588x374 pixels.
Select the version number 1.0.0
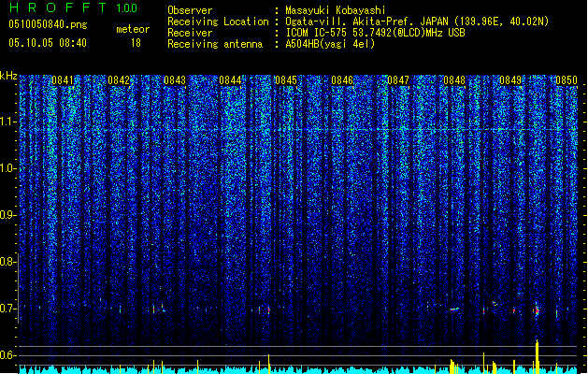tap(127, 8)
